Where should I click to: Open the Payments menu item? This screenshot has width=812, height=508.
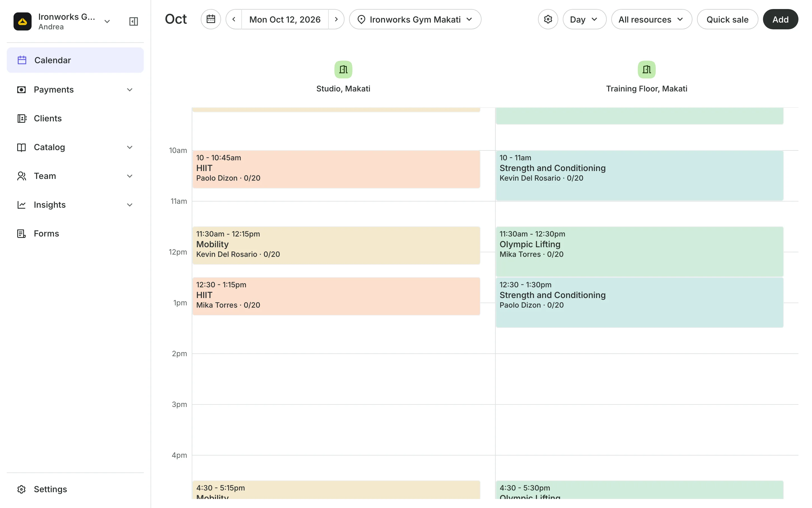(75, 90)
